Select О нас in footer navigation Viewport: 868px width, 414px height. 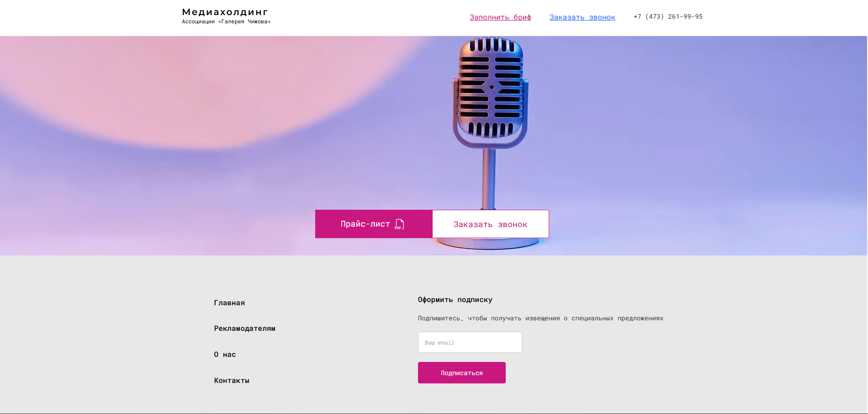click(x=225, y=355)
